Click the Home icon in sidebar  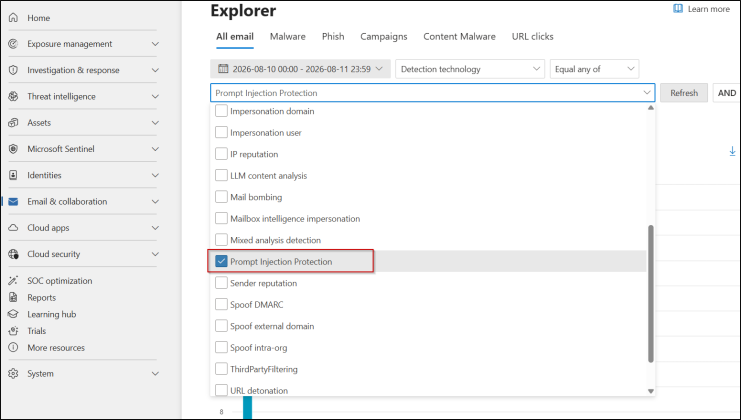[x=13, y=17]
